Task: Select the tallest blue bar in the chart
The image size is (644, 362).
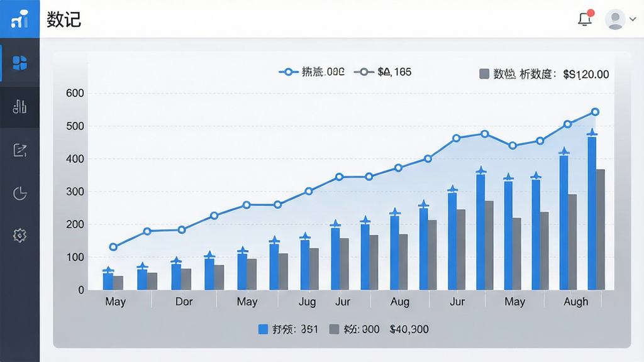Action: pyautogui.click(x=592, y=213)
